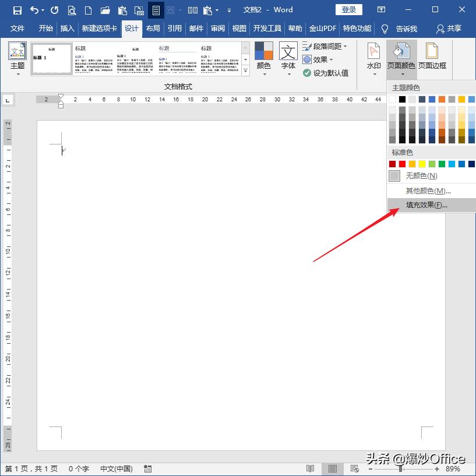476x476 pixels.
Task: Open the 主题 (Themes) gallery icon
Action: [x=17, y=58]
